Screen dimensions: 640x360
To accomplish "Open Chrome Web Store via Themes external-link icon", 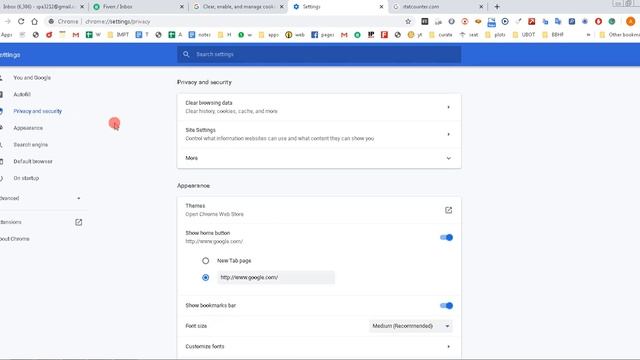I will click(x=448, y=210).
